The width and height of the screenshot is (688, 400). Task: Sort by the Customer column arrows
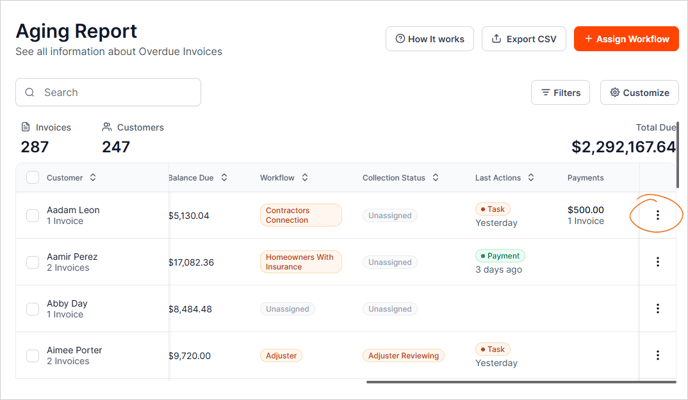coord(93,178)
